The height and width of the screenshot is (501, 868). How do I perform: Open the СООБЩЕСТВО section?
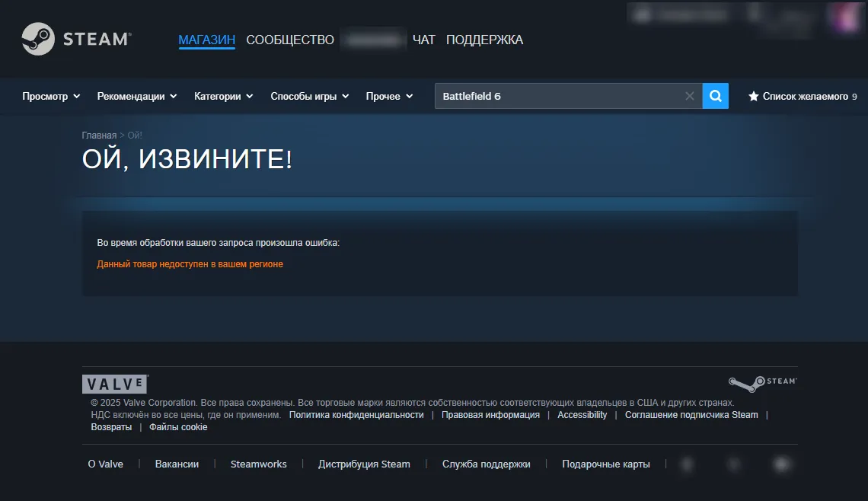[290, 40]
